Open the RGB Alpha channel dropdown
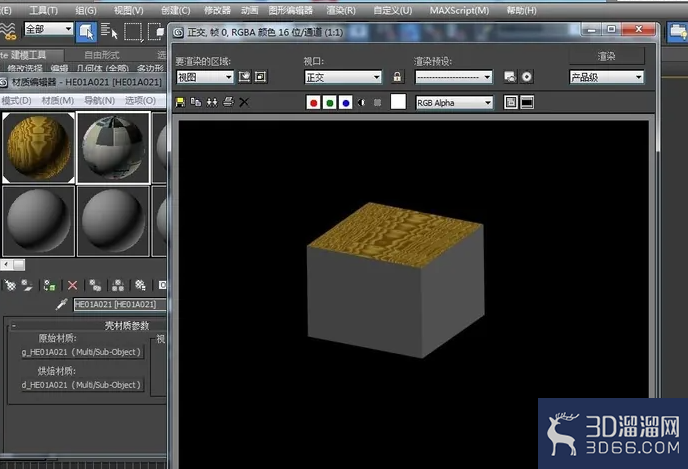This screenshot has width=688, height=469. [454, 103]
